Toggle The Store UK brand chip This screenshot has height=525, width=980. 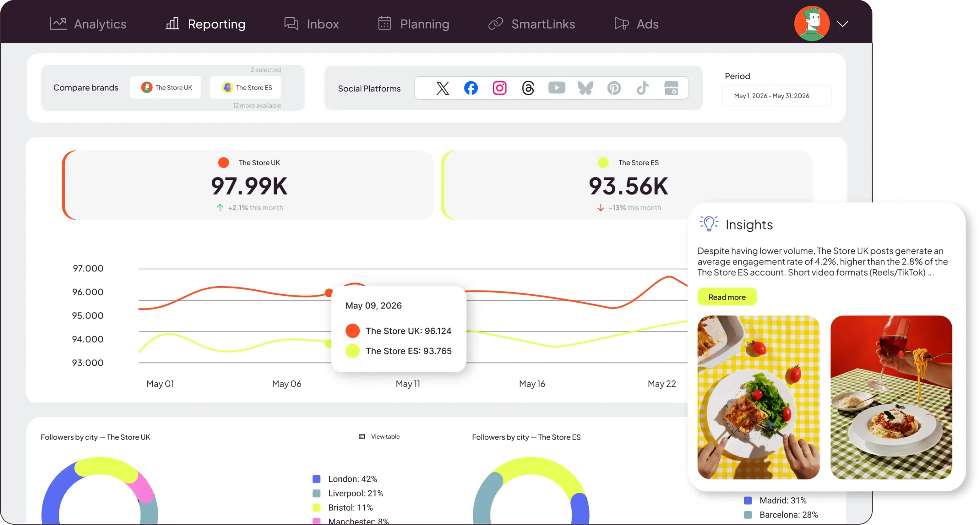(x=165, y=88)
